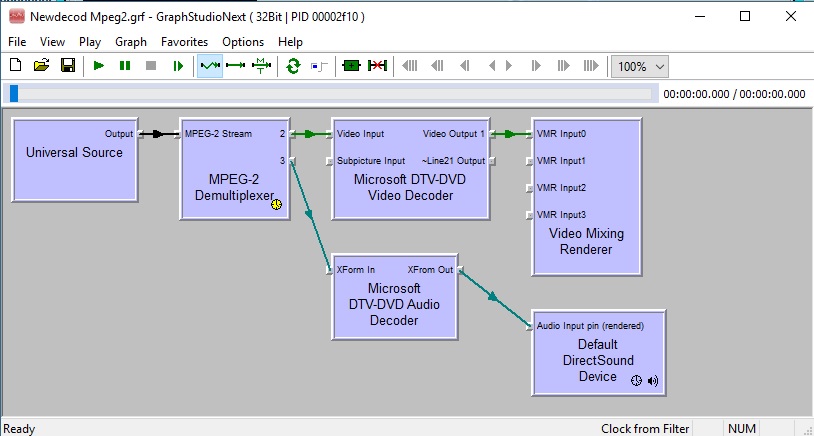Click the seek bar slider handle
Screen dimensions: 814x436
point(13,94)
